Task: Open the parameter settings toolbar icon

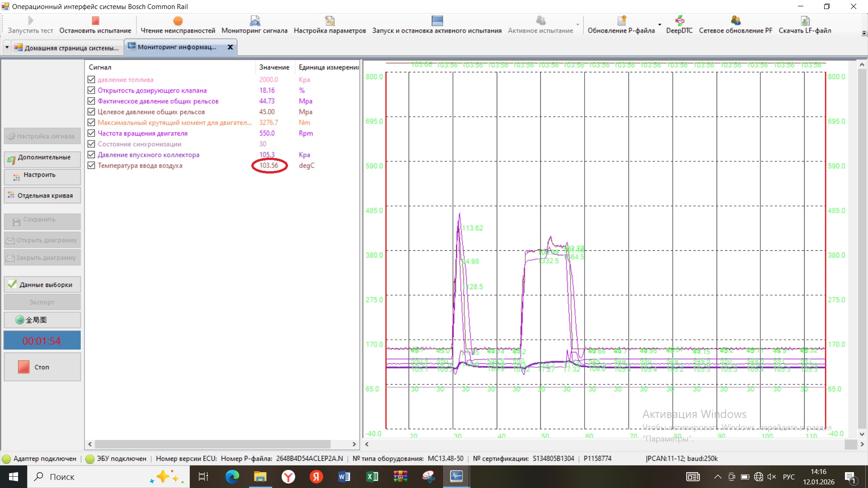Action: pos(330,21)
